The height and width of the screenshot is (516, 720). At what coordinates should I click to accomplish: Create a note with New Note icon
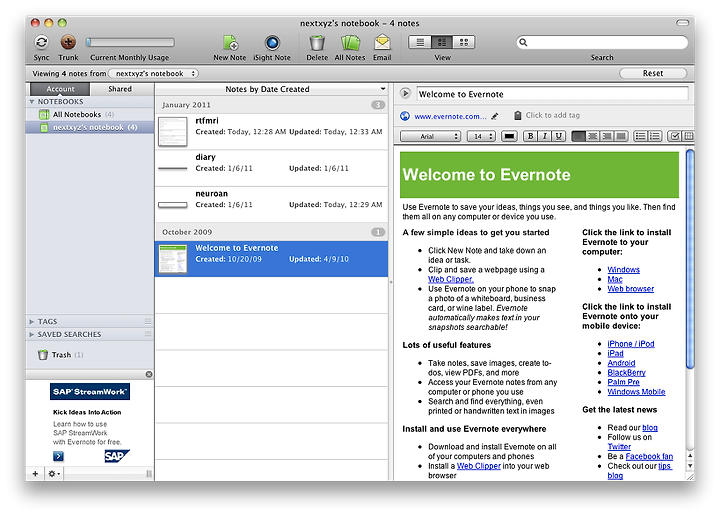230,43
